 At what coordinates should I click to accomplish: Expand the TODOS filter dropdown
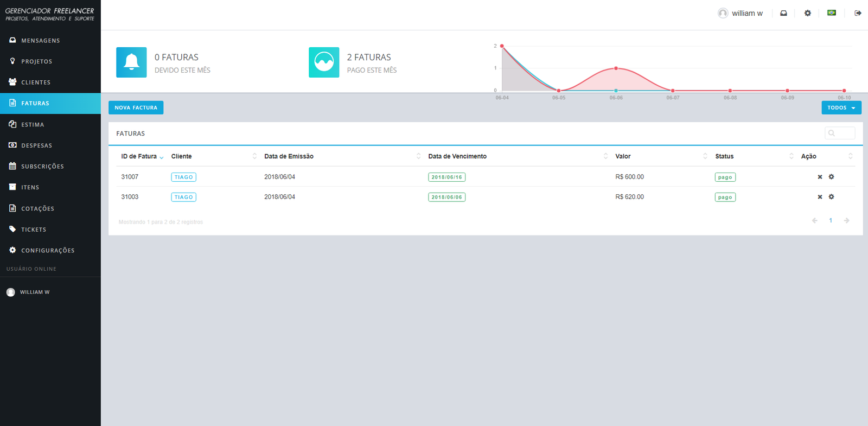click(x=841, y=107)
